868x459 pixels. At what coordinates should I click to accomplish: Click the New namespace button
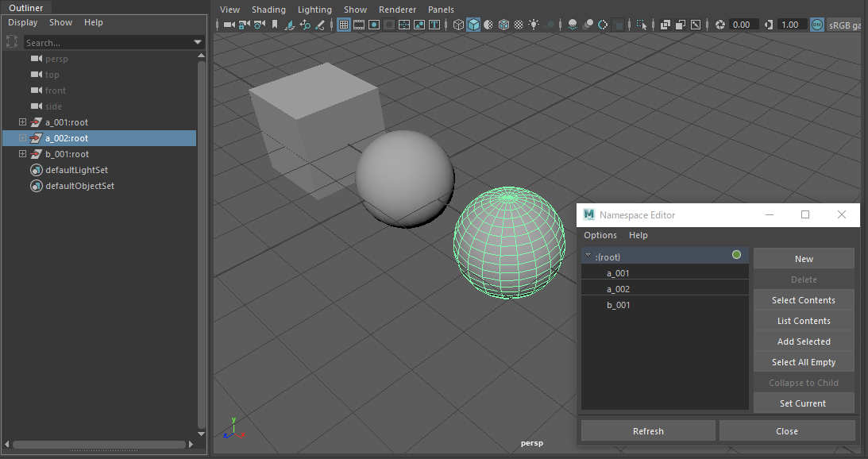point(804,259)
